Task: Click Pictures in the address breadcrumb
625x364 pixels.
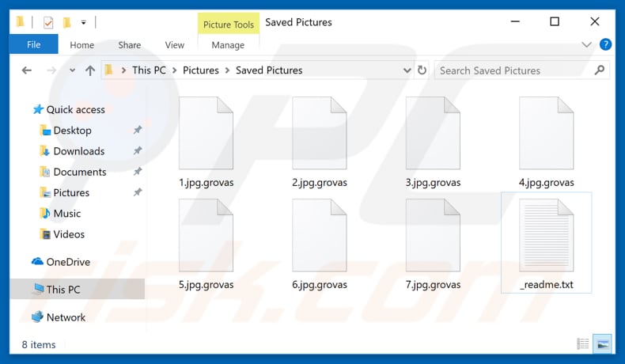Action: (200, 70)
